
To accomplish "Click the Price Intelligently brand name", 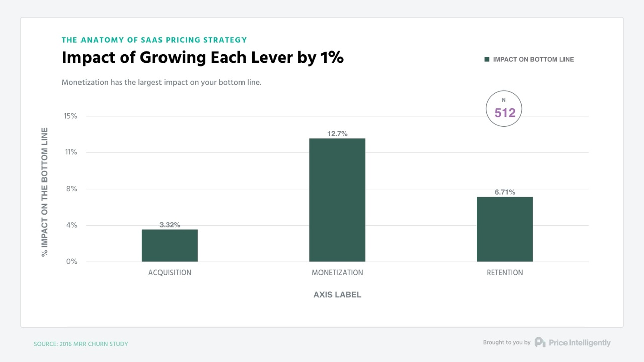I will (580, 343).
